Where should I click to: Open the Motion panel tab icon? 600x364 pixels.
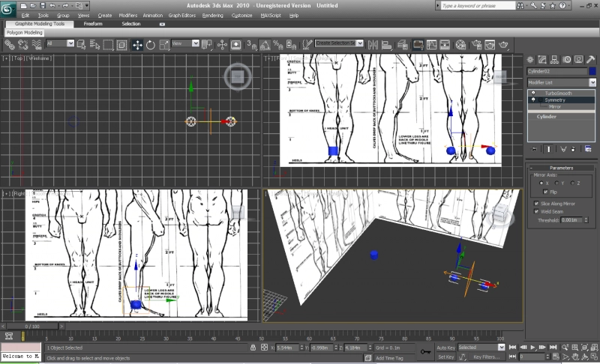[x=567, y=59]
